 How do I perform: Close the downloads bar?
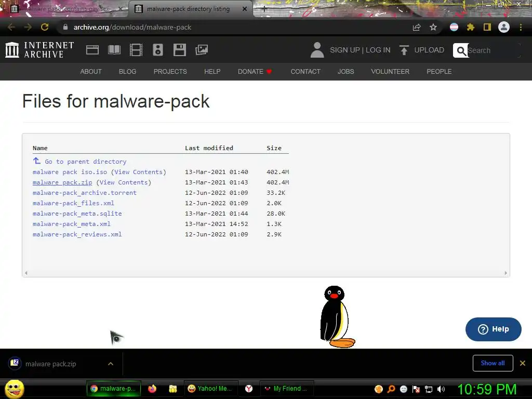[523, 363]
